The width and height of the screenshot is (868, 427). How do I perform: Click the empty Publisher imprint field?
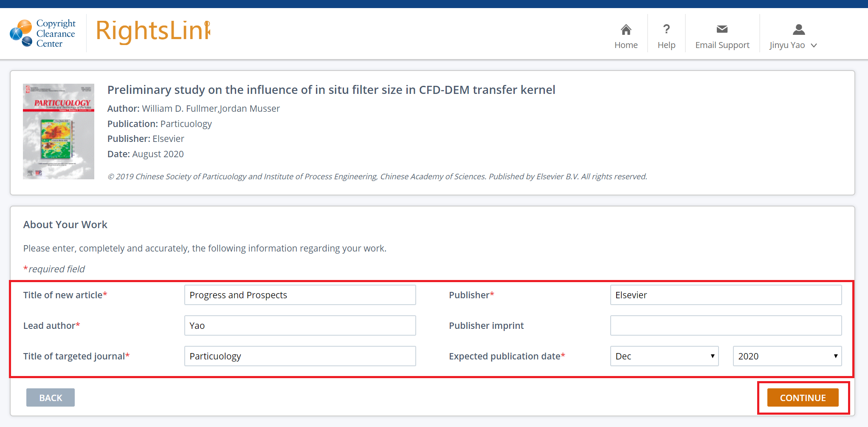tap(726, 325)
